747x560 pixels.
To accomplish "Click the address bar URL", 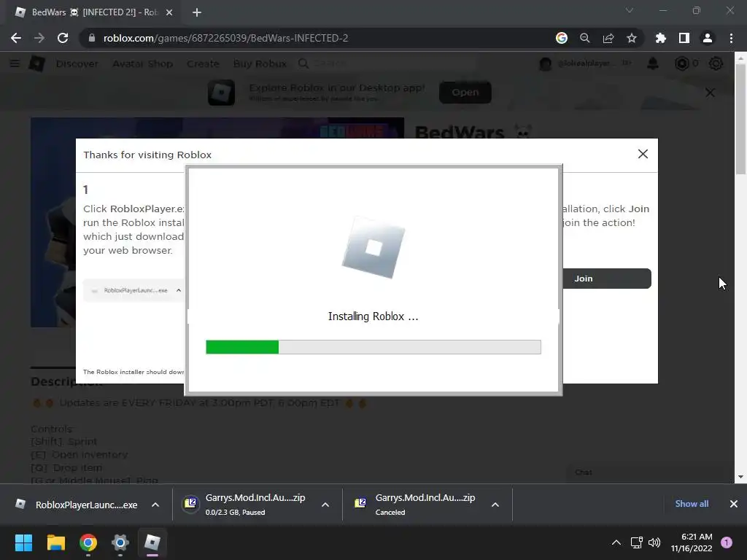I will [225, 38].
